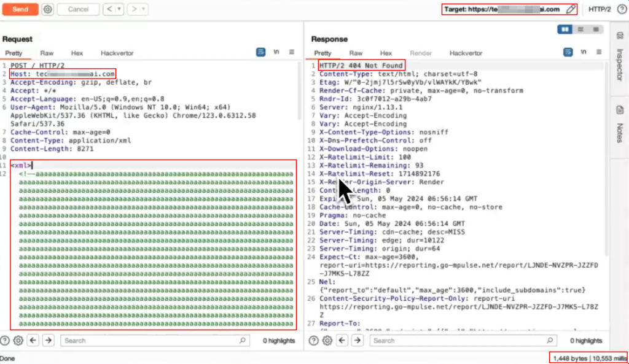629x364 pixels.
Task: Click the Cancel button
Action: pos(78,9)
